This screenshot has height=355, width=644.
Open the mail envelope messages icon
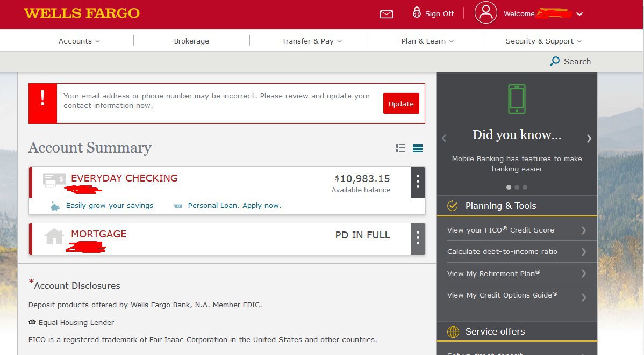(x=386, y=15)
